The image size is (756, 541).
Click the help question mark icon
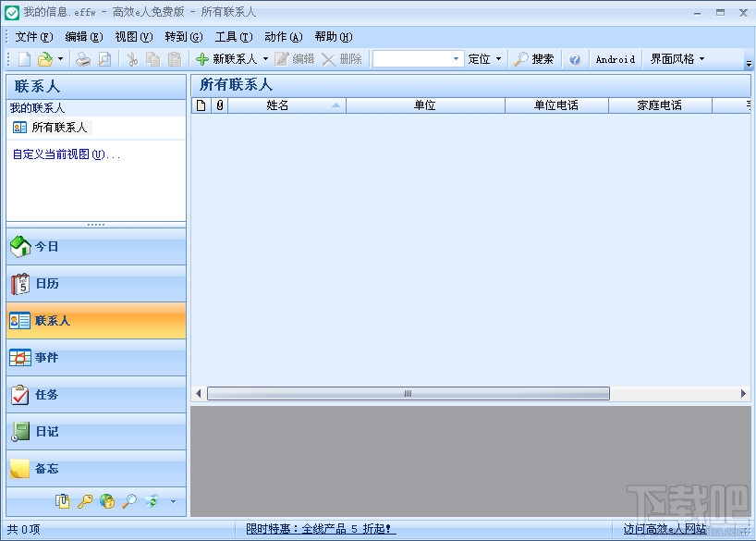575,58
